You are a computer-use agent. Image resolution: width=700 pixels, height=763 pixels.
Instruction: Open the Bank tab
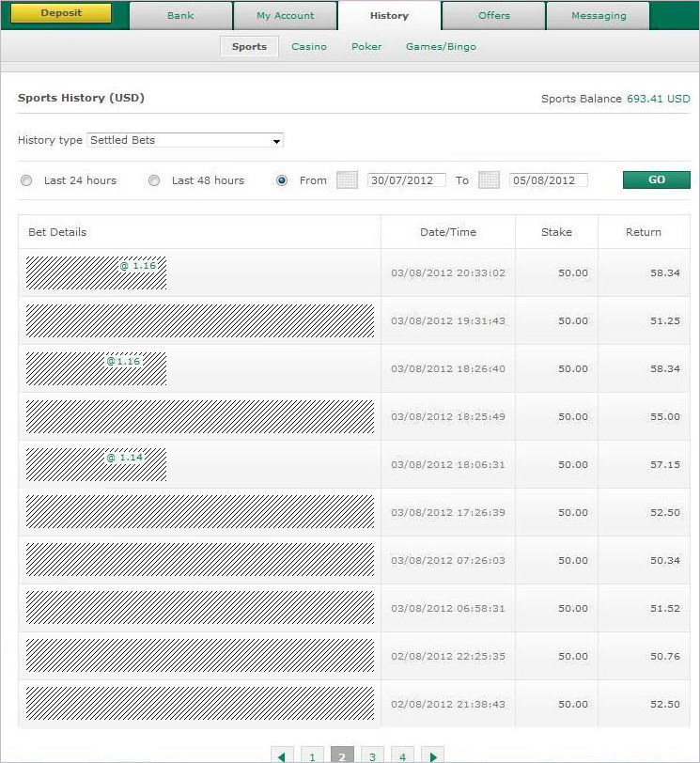coord(180,16)
